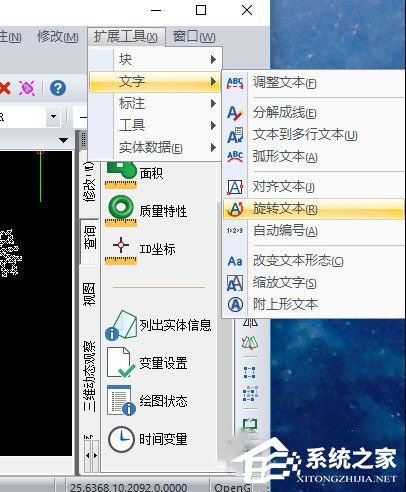Click the Arc text (弧形文本) icon
This screenshot has height=492, width=406.
(x=235, y=156)
